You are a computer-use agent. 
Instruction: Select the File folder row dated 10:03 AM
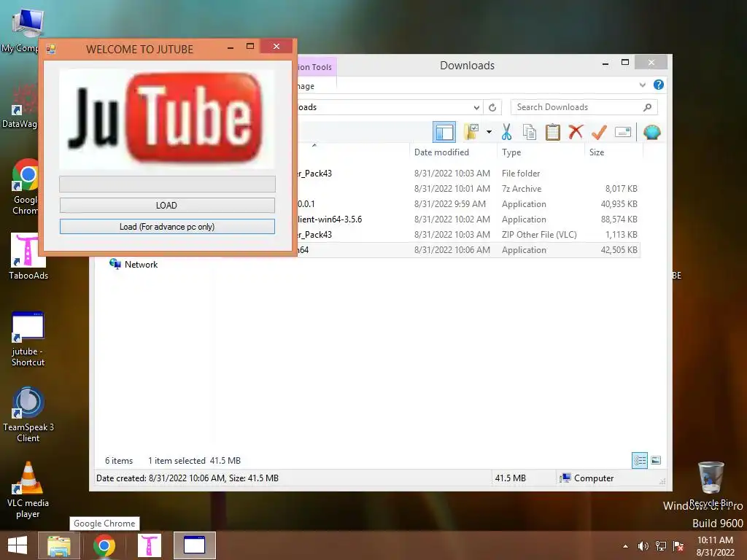click(469, 174)
